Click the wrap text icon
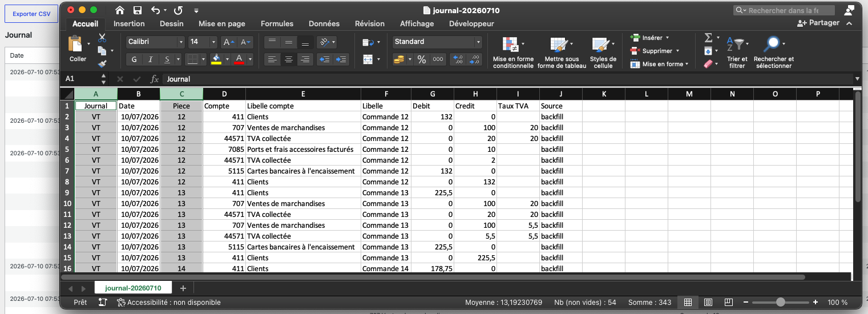Image resolution: width=868 pixels, height=314 pixels. pos(368,42)
